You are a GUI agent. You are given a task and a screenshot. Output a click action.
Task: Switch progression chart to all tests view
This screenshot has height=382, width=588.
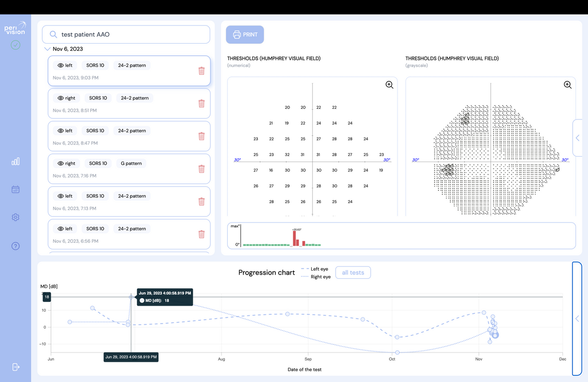353,272
